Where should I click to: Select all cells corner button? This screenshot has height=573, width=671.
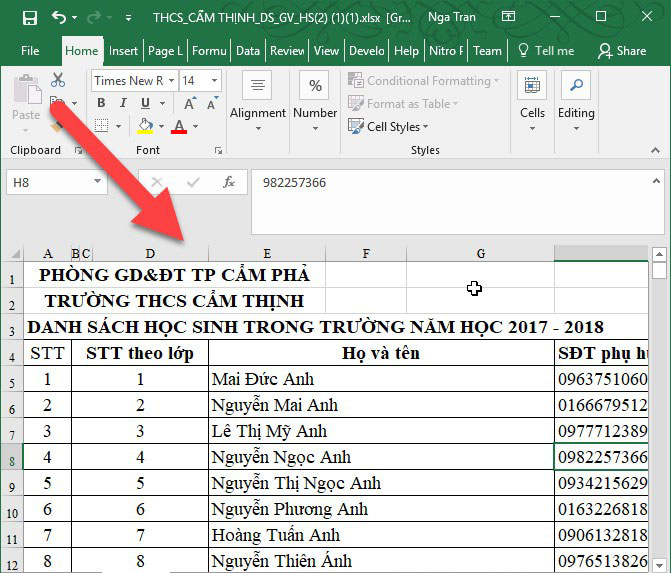(13, 254)
